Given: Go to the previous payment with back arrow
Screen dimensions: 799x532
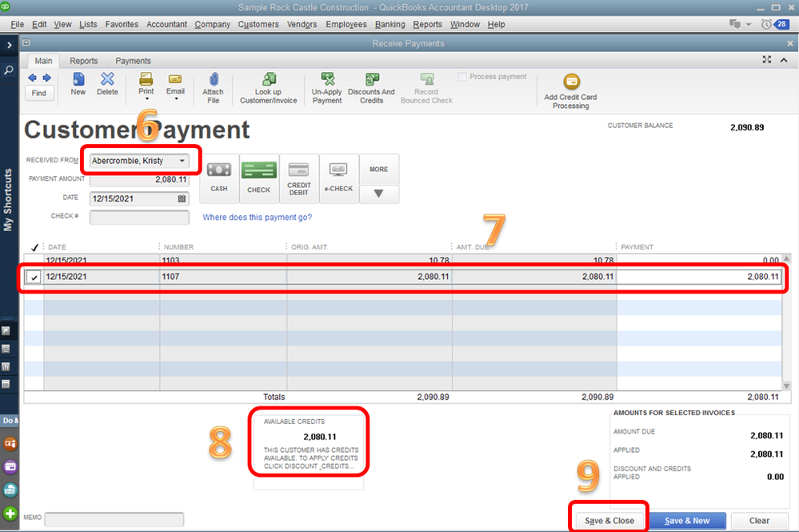Looking at the screenshot, I should (x=32, y=78).
